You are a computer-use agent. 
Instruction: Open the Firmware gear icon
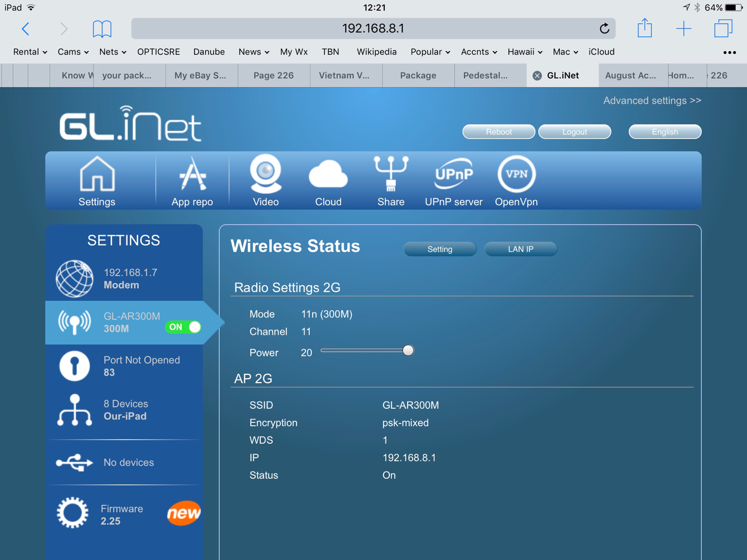coord(72,513)
